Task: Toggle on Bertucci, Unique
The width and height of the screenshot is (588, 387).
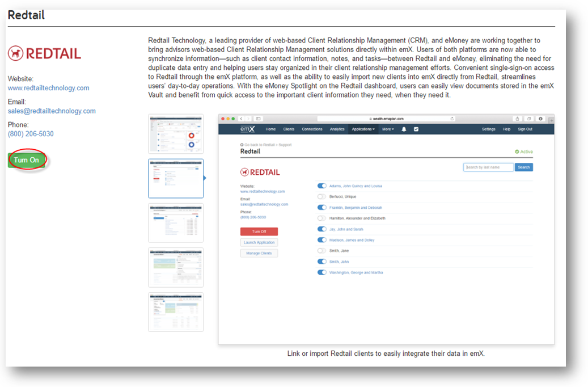Action: 322,197
